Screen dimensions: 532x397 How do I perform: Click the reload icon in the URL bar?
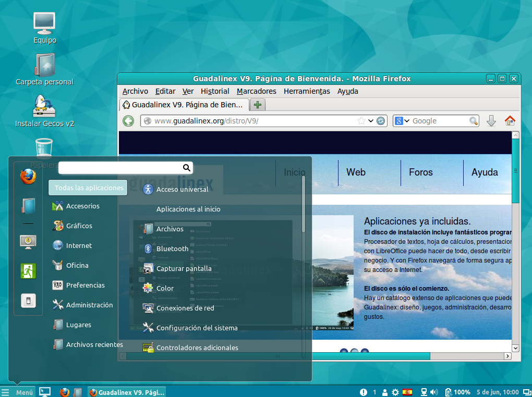coord(381,121)
